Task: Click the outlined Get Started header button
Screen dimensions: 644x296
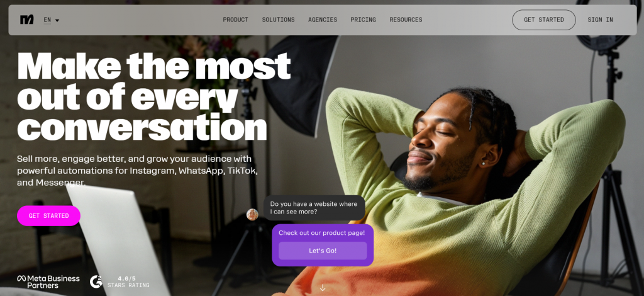Action: coord(544,20)
